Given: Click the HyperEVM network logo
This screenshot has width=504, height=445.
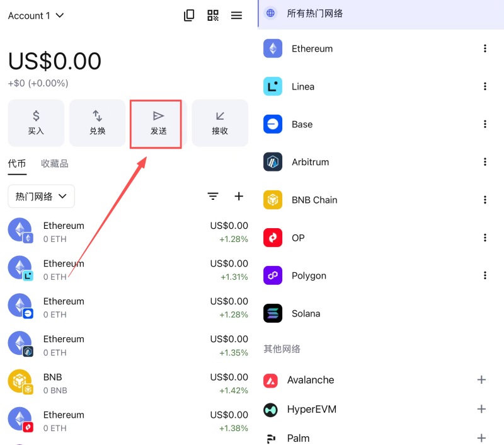Looking at the screenshot, I should click(271, 410).
